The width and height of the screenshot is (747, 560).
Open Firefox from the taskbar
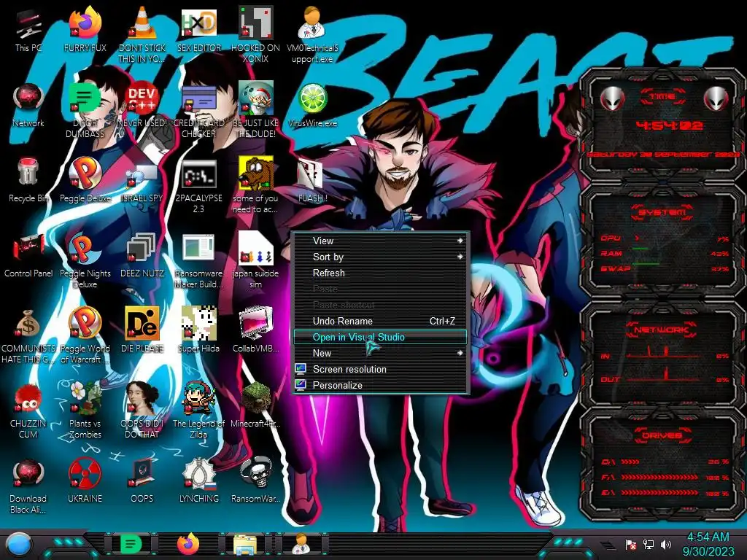(x=188, y=544)
